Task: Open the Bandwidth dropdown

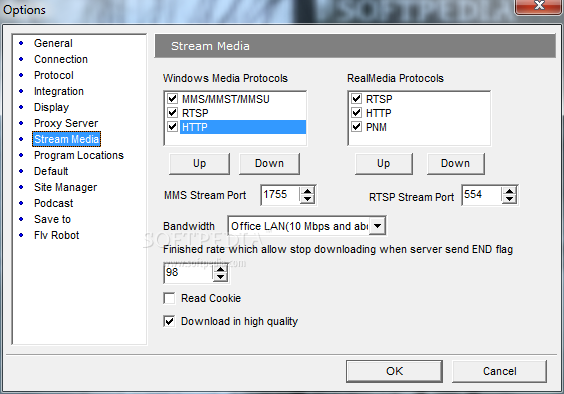Action: 377,226
